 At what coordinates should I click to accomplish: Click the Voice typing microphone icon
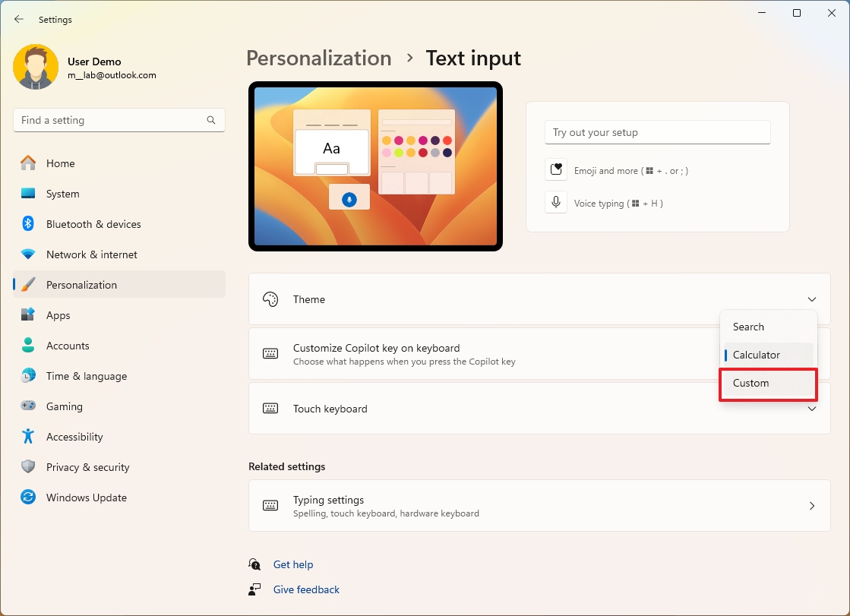point(555,202)
